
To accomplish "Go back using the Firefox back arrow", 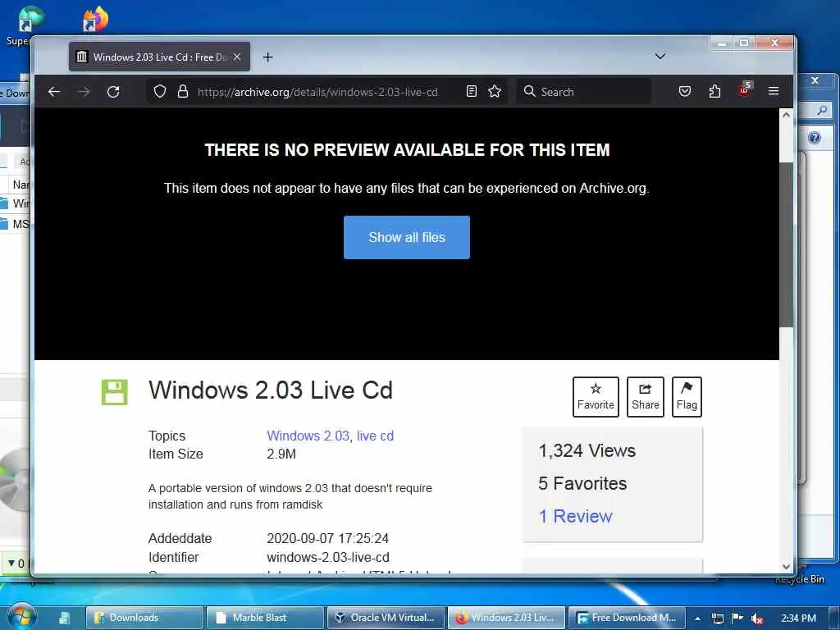I will click(x=53, y=92).
